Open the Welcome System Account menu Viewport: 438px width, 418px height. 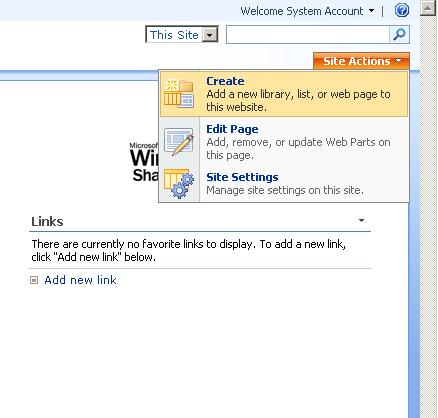[307, 11]
